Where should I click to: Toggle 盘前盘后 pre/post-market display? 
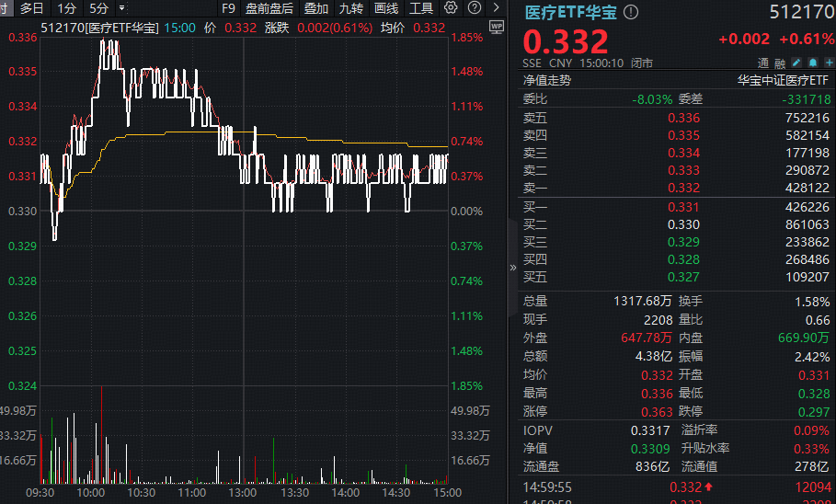click(269, 8)
